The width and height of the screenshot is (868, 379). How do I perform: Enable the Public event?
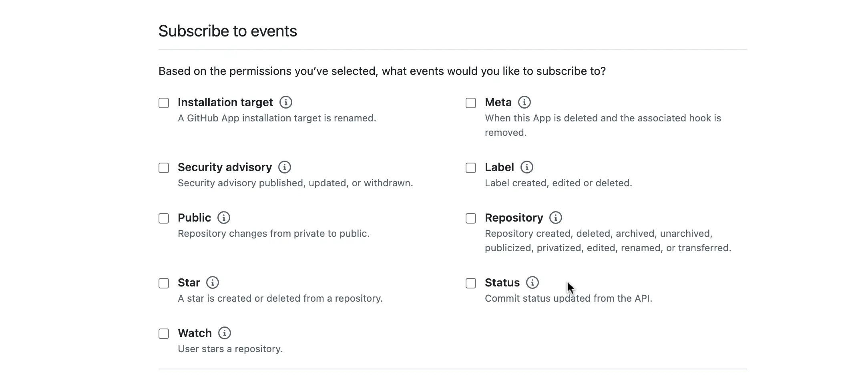[163, 218]
